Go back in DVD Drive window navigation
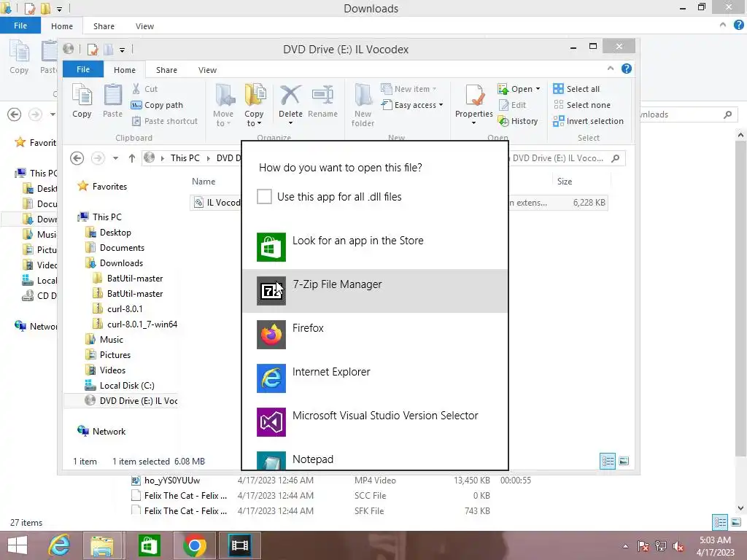747x560 pixels. click(77, 158)
